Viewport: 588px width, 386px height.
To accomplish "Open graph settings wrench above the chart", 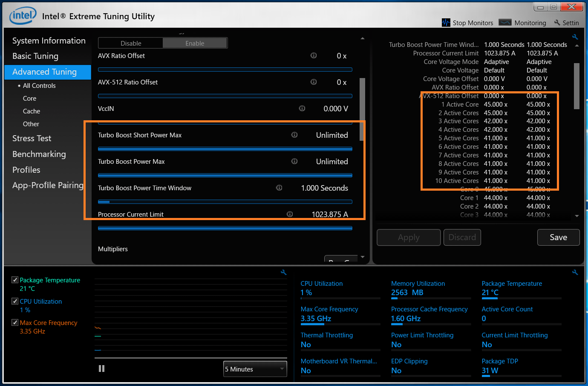I will 284,272.
